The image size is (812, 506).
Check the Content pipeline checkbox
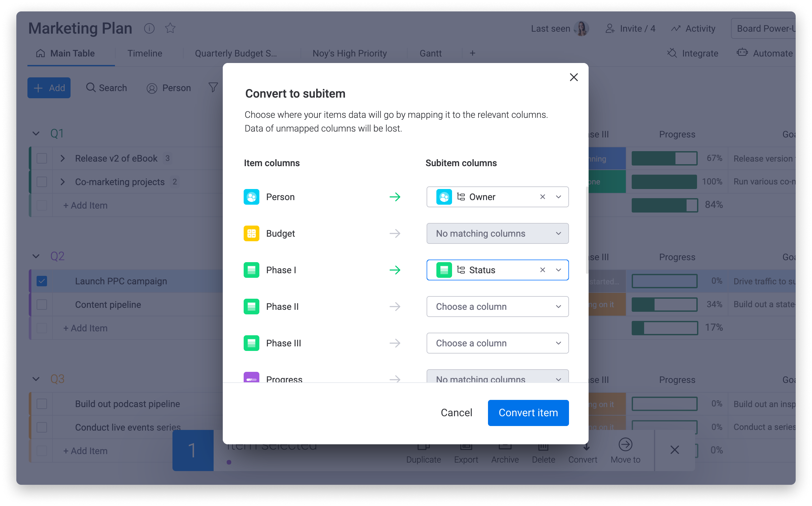[x=42, y=305]
